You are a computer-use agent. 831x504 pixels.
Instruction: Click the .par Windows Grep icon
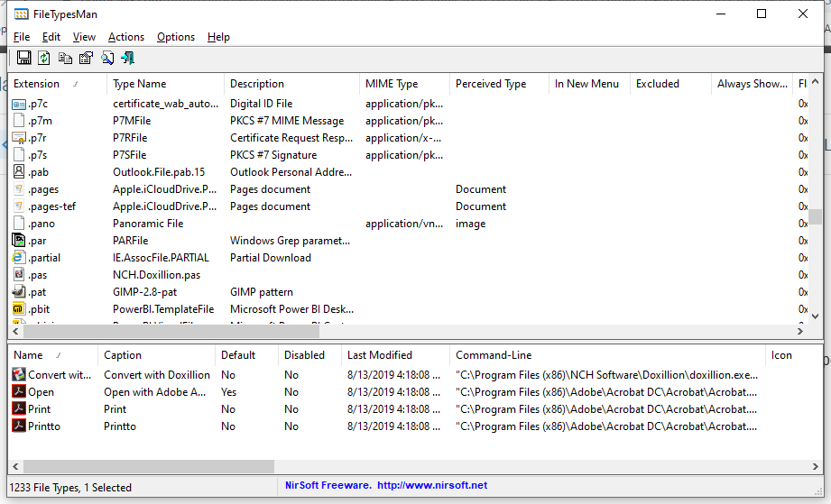19,241
